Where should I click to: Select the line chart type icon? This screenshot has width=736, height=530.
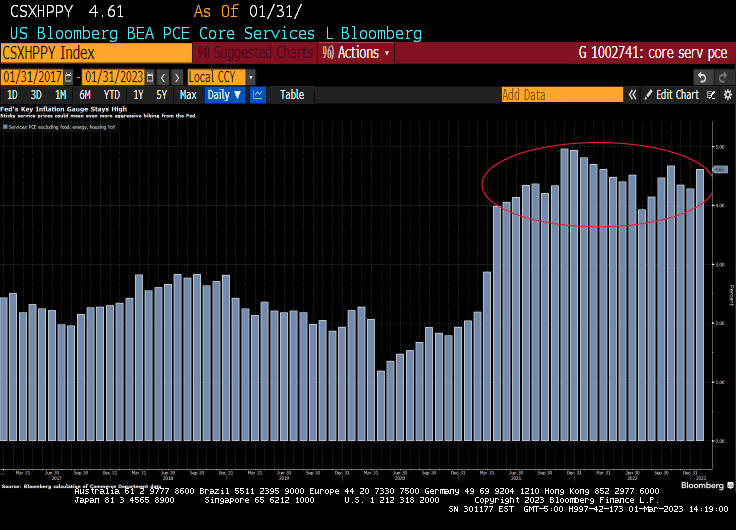click(x=258, y=95)
